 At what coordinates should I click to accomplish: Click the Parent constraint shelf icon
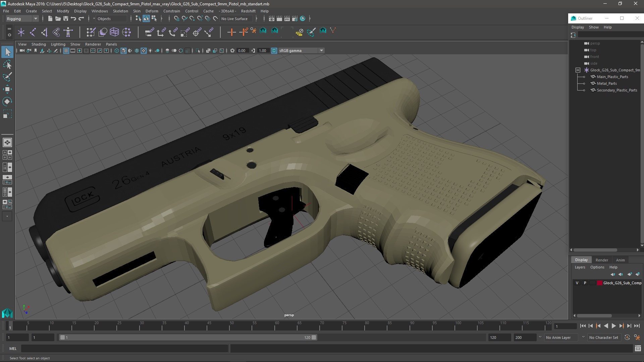(x=150, y=32)
